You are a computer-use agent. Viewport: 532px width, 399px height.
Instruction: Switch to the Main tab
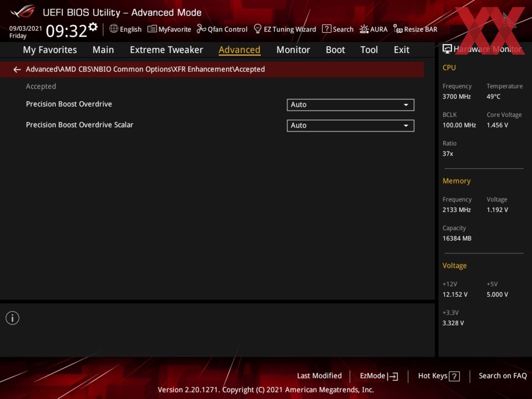pos(103,50)
